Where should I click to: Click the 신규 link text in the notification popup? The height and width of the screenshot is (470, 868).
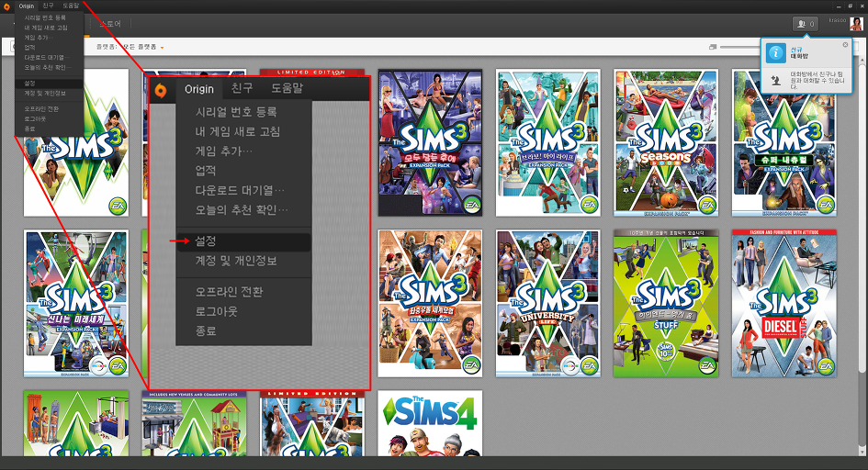(x=796, y=50)
